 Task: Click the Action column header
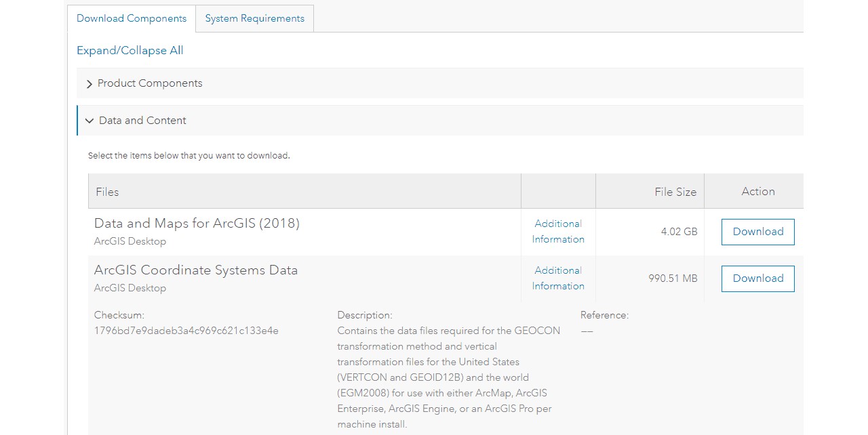tap(757, 191)
